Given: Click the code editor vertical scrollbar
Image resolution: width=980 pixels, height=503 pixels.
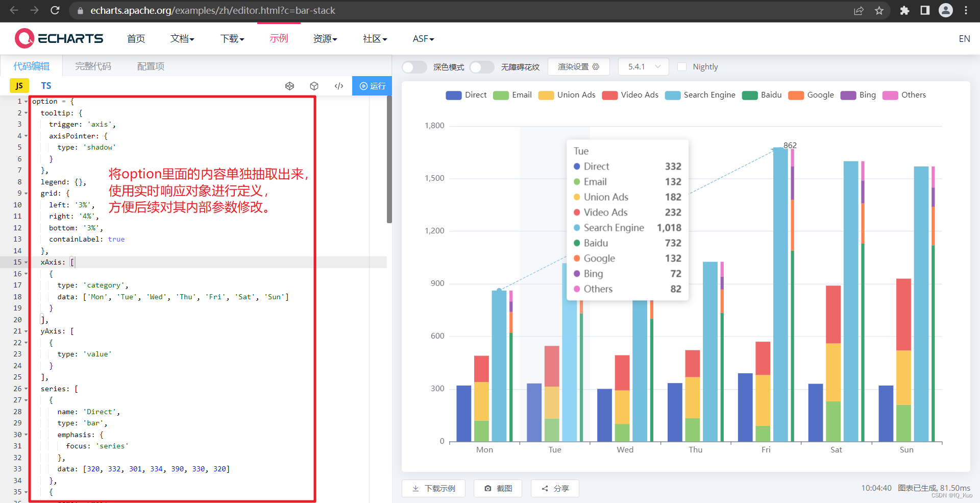Looking at the screenshot, I should click(389, 159).
